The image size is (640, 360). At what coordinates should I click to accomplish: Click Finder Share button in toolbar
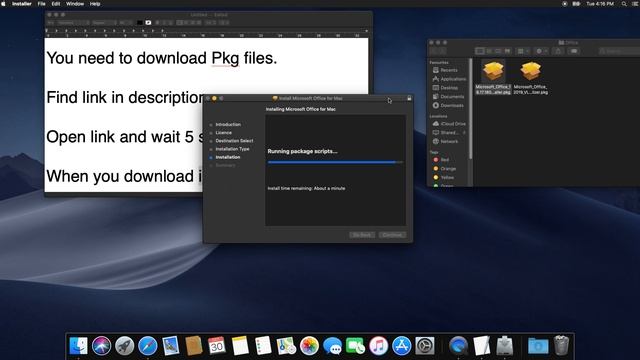tap(558, 51)
